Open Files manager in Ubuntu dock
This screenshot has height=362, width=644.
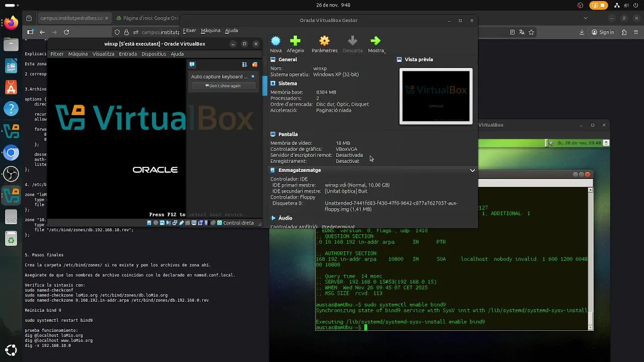click(11, 44)
